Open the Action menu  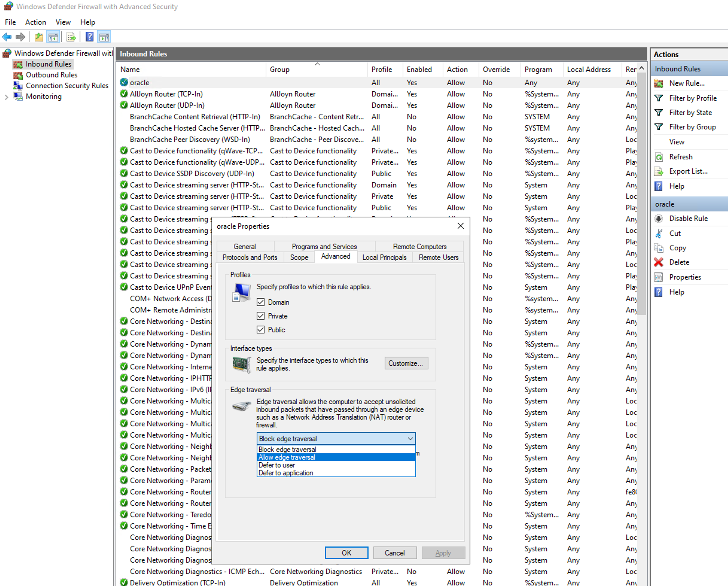click(36, 22)
